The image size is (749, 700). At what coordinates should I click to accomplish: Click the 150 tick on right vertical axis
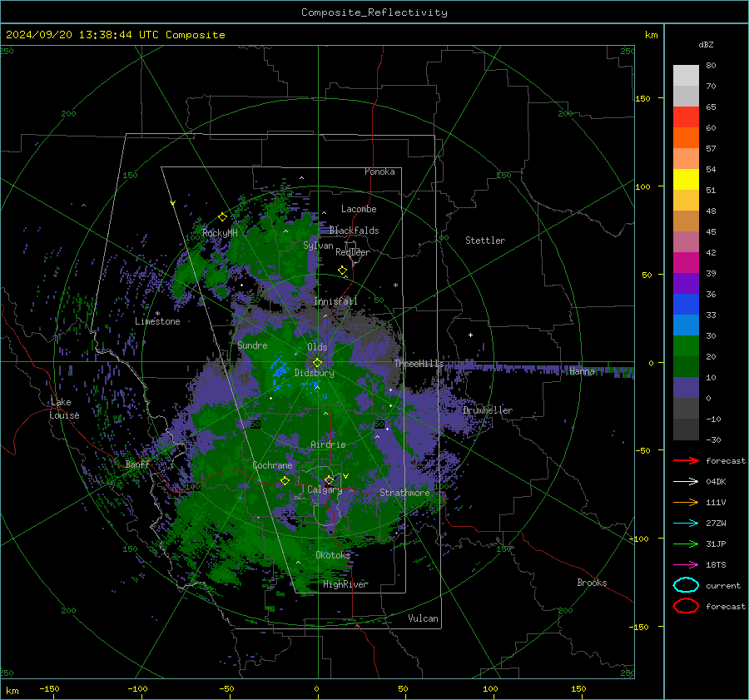[642, 98]
